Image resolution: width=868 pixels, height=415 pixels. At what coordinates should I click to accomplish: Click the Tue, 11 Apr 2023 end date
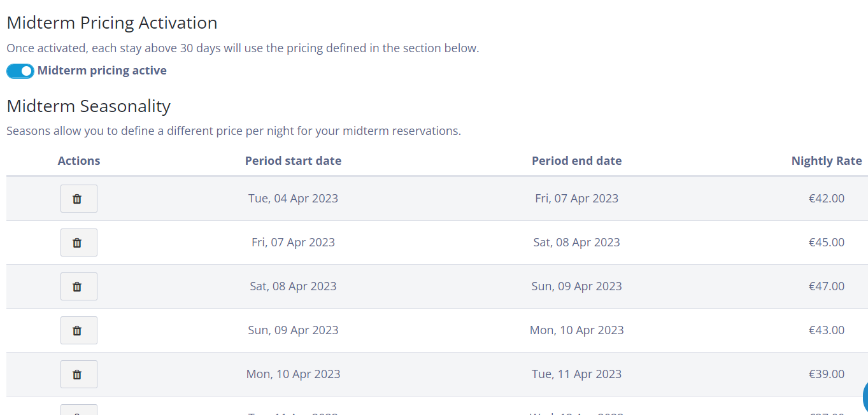[577, 374]
